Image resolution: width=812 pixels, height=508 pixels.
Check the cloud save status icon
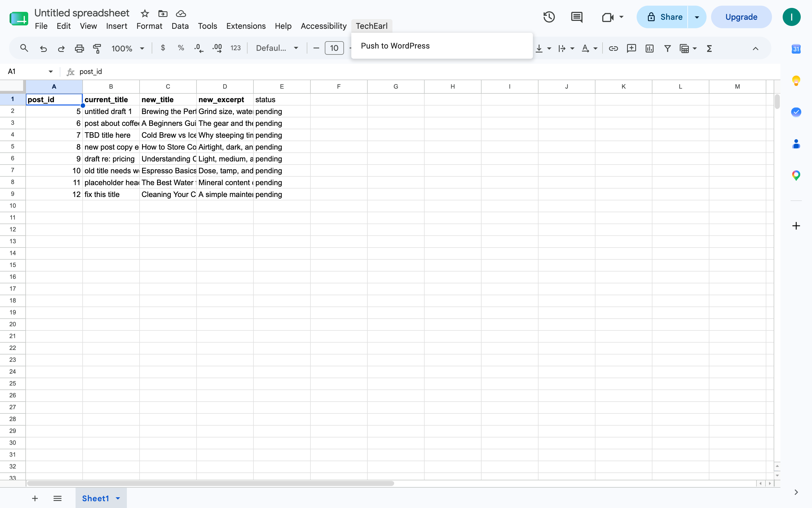click(x=181, y=14)
